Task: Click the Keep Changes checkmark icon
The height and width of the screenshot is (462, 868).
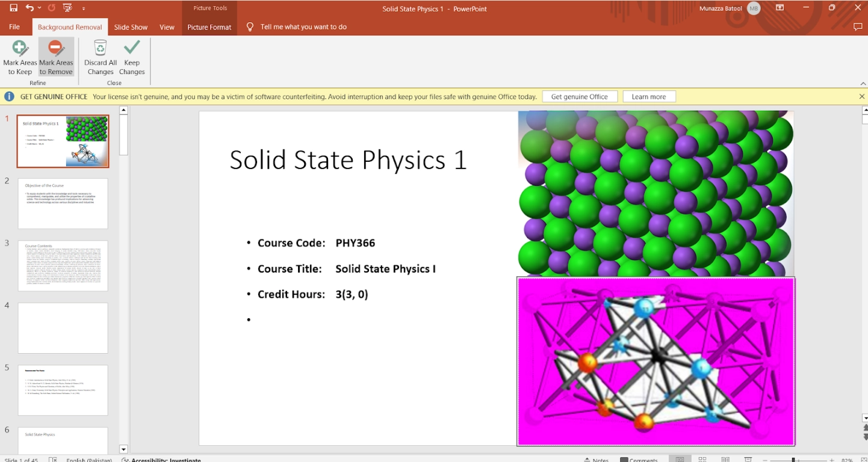Action: click(x=132, y=48)
